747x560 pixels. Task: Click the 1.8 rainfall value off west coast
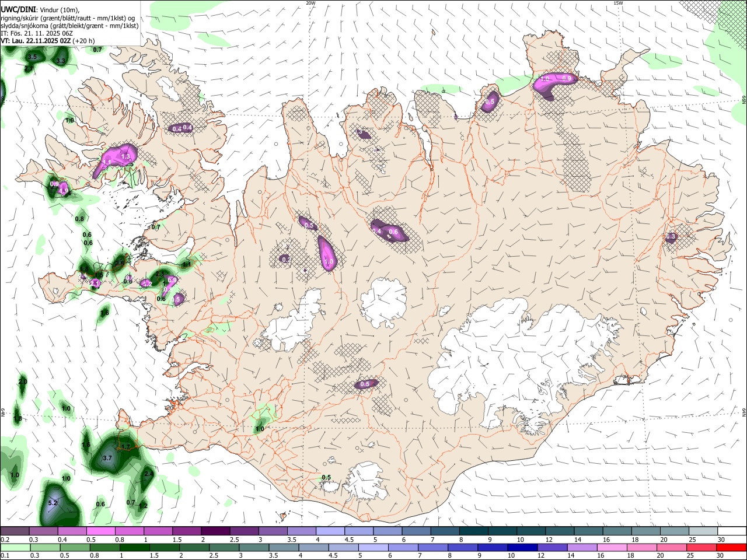coord(18,419)
